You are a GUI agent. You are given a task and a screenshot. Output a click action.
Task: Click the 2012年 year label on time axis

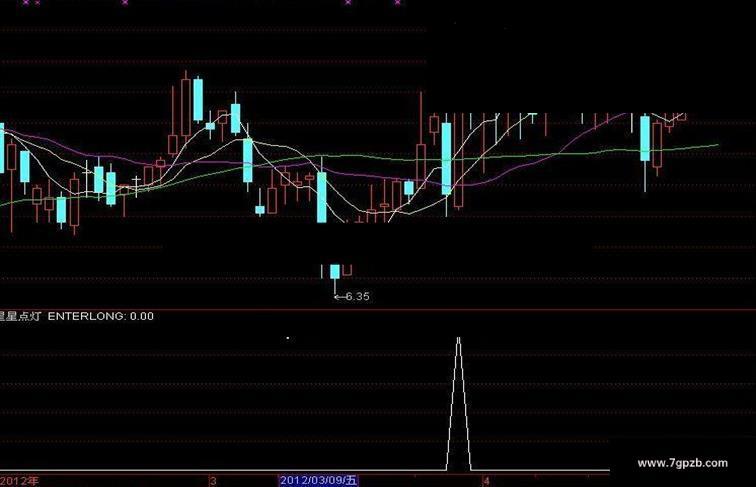[19, 481]
